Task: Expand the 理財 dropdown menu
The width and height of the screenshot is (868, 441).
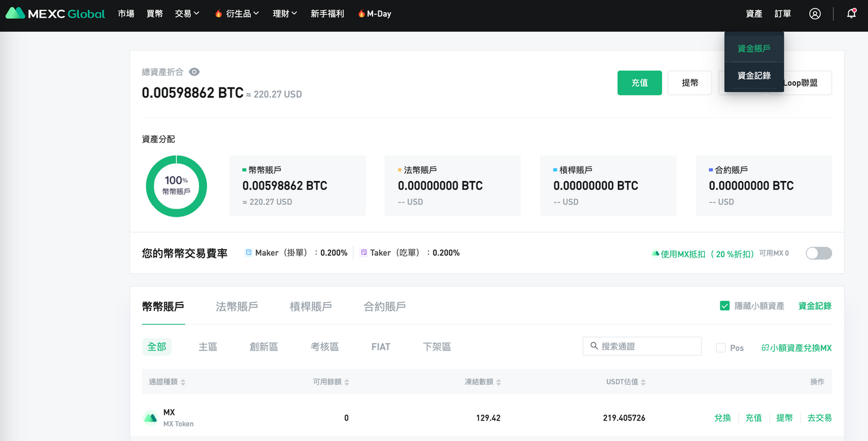Action: 285,14
